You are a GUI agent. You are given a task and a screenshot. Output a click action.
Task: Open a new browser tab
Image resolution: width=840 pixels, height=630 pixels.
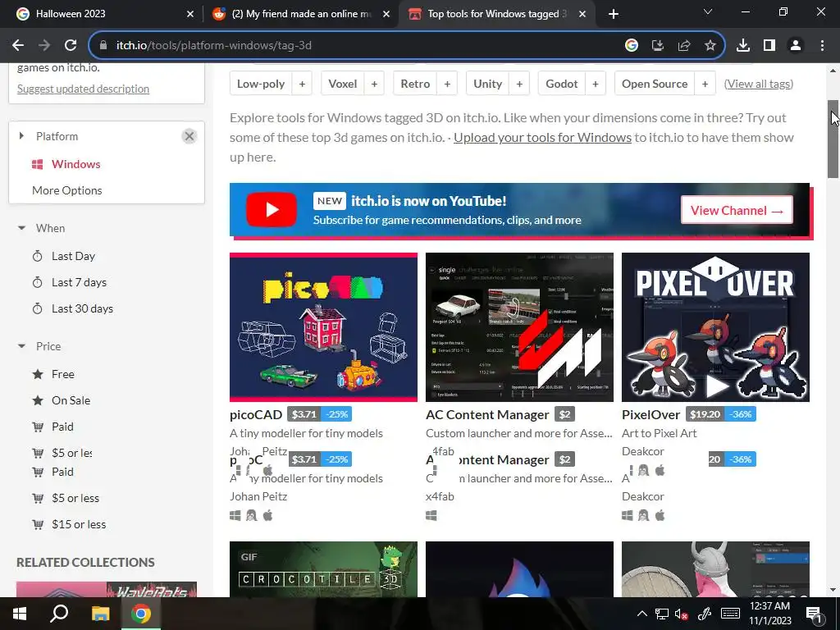click(614, 14)
